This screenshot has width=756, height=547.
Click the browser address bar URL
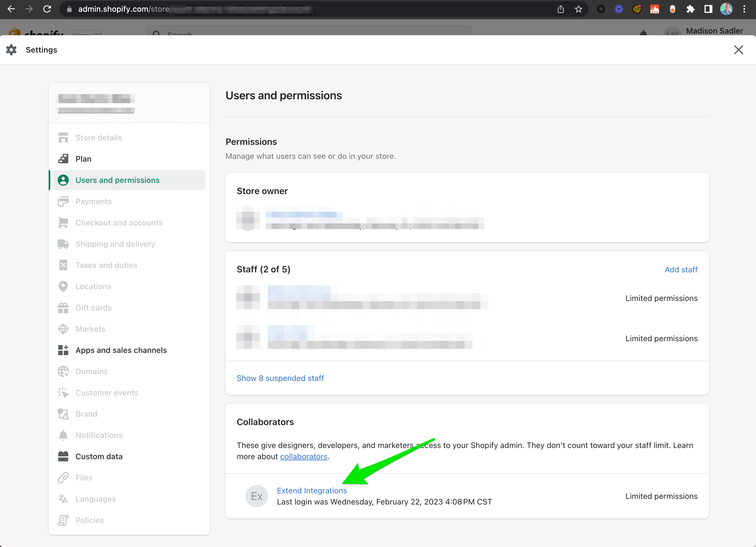[x=123, y=9]
